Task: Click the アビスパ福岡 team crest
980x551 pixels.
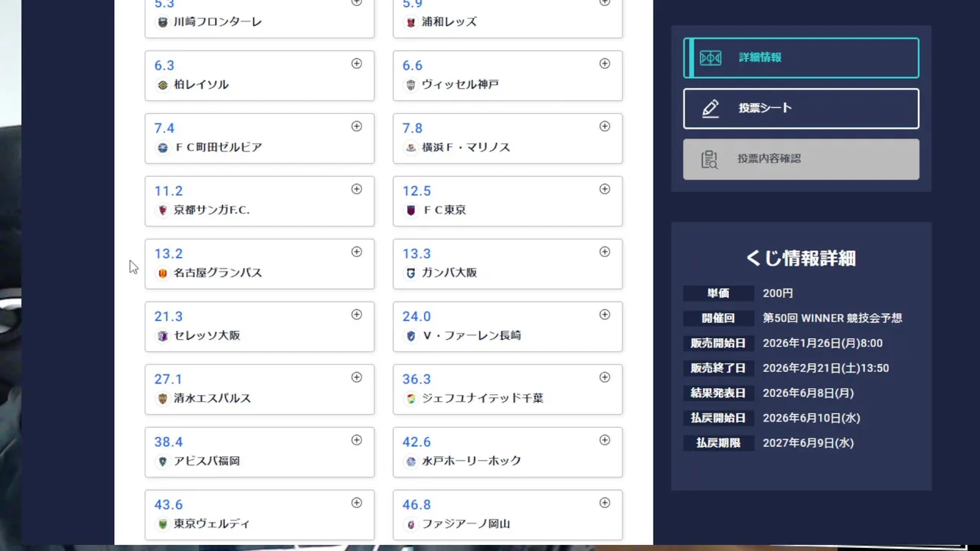Action: pos(162,461)
